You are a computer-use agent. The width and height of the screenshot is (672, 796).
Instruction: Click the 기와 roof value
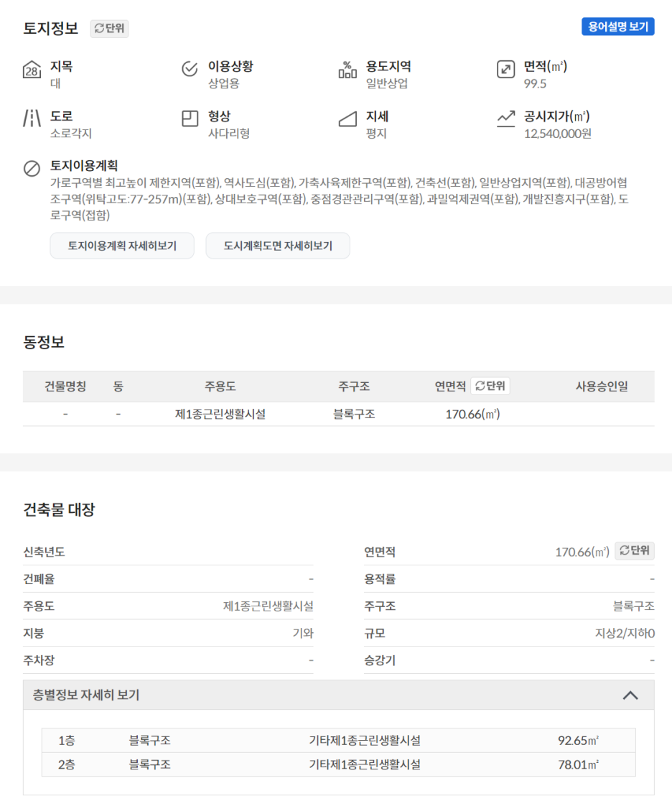[303, 633]
